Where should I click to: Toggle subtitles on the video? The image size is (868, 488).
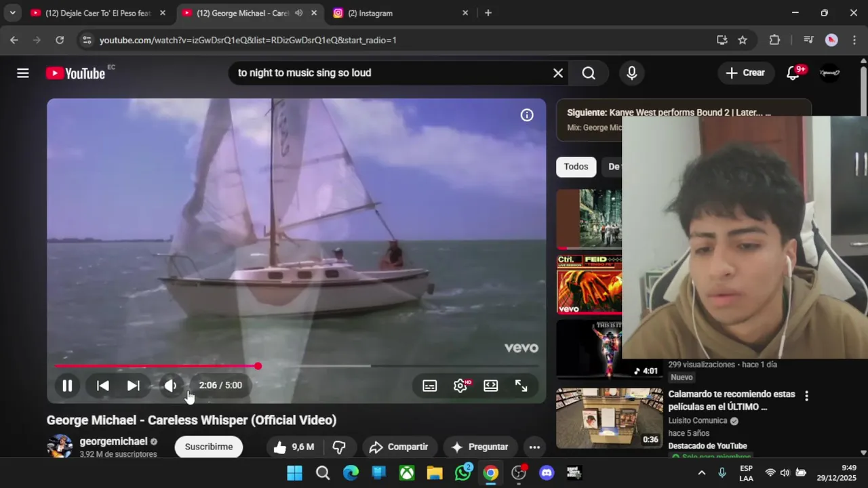[430, 386]
